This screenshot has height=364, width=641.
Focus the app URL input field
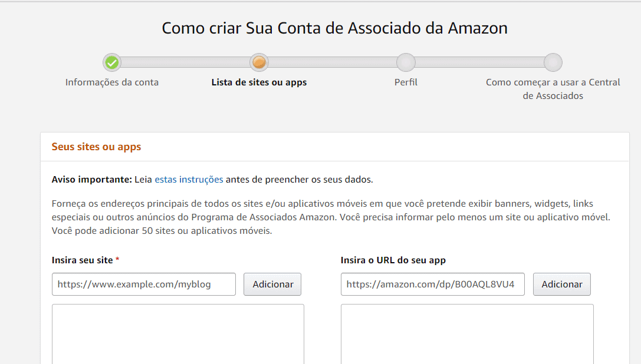click(x=432, y=284)
